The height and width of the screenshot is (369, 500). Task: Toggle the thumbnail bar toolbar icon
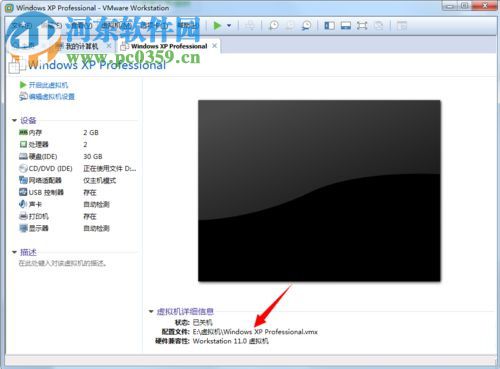(x=346, y=26)
